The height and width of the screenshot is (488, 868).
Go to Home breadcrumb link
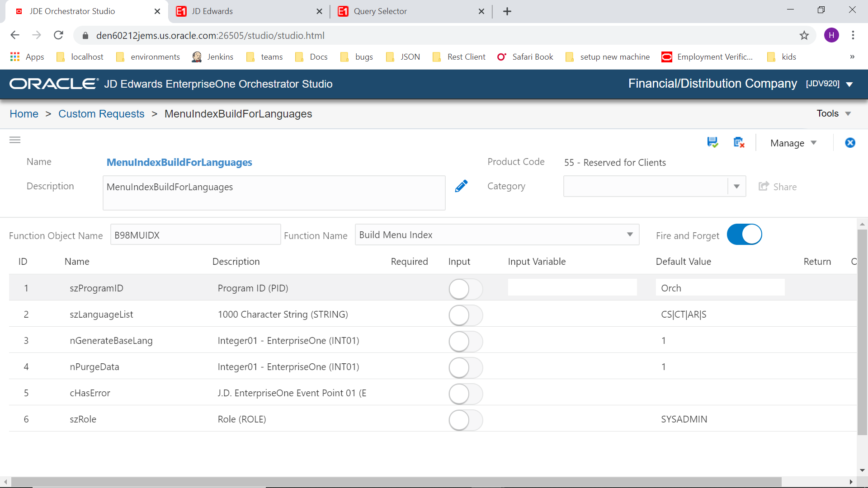[24, 114]
